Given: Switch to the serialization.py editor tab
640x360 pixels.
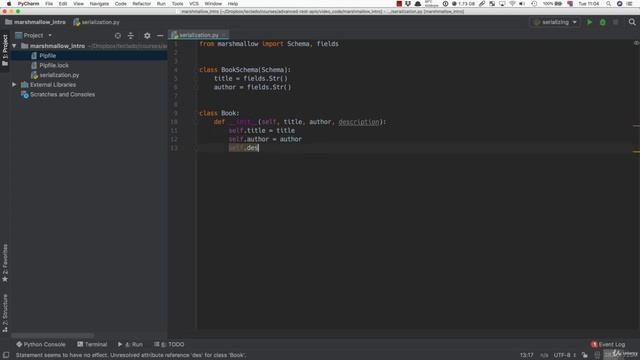Looking at the screenshot, I should [198, 35].
